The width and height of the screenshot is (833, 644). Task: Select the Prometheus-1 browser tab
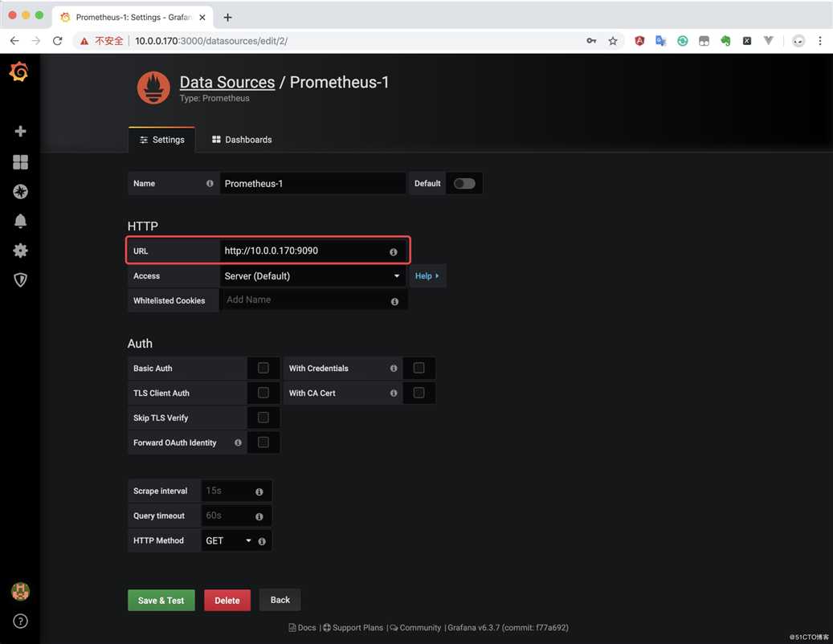[133, 17]
